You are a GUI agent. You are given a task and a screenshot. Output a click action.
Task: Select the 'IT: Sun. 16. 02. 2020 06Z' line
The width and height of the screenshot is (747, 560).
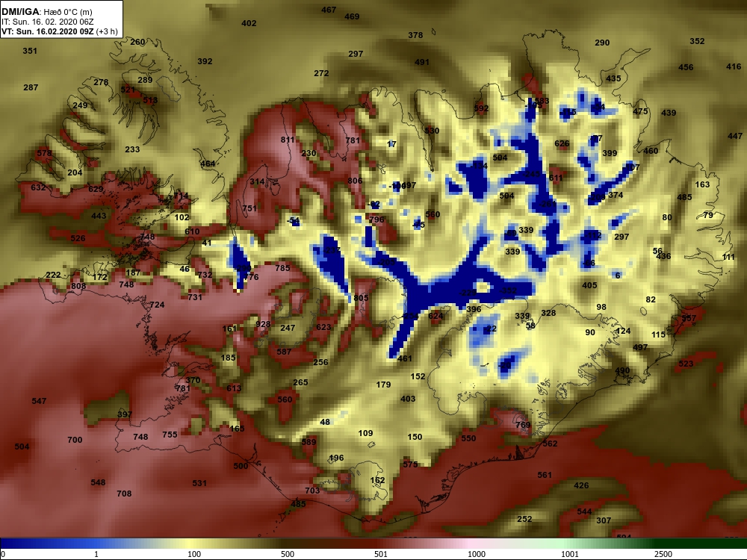pyautogui.click(x=48, y=22)
